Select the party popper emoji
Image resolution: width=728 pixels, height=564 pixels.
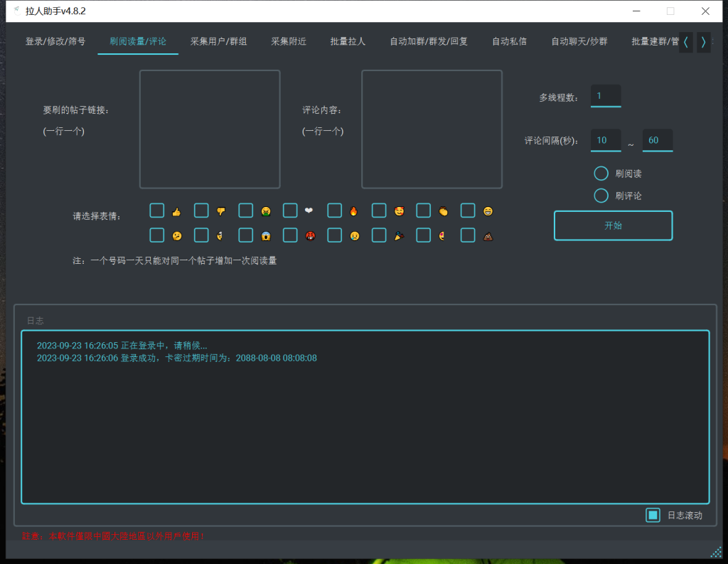[378, 235]
